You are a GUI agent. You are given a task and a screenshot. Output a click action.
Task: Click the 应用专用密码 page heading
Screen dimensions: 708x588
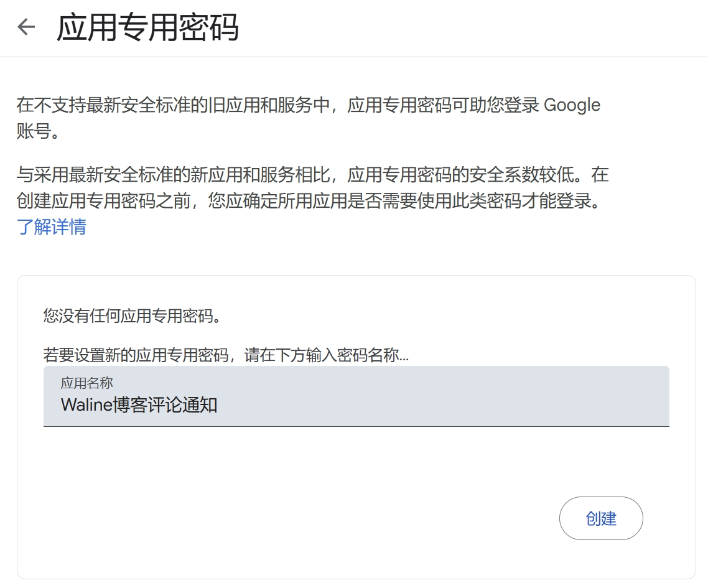tap(147, 27)
